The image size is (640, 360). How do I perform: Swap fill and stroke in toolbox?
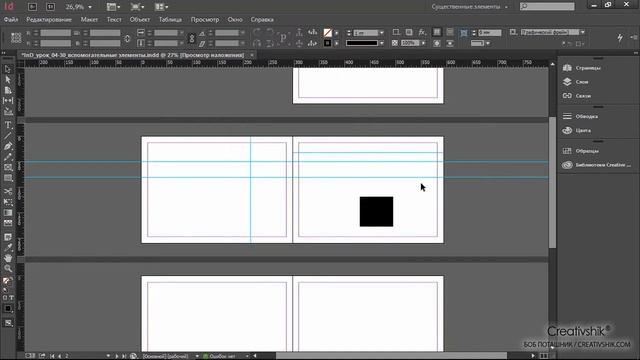(x=11, y=279)
